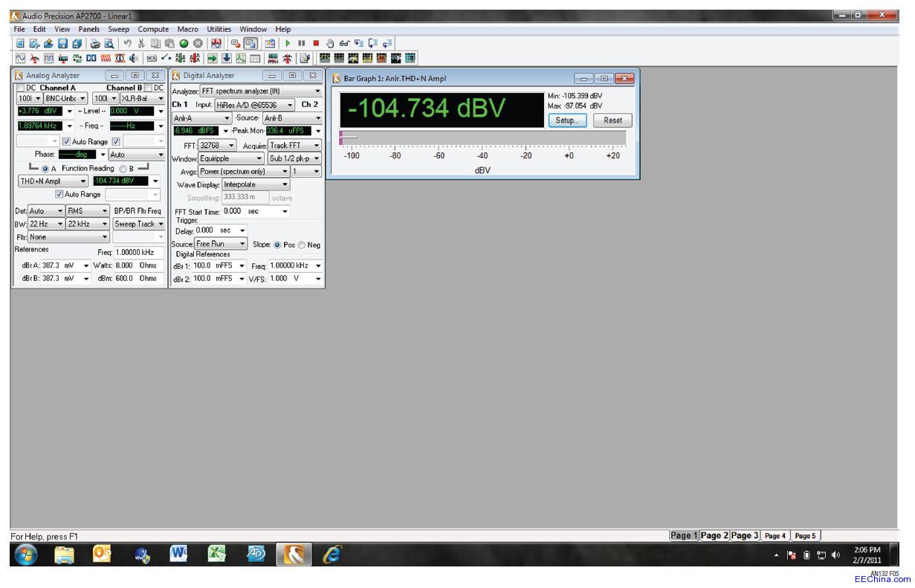Open the XLR-Bal input dropdown
This screenshot has width=915, height=588.
tap(143, 98)
